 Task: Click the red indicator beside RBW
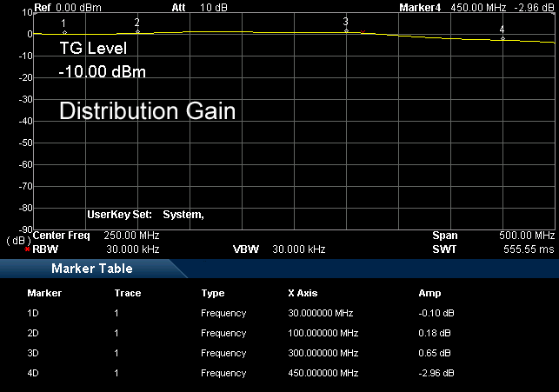pos(28,249)
